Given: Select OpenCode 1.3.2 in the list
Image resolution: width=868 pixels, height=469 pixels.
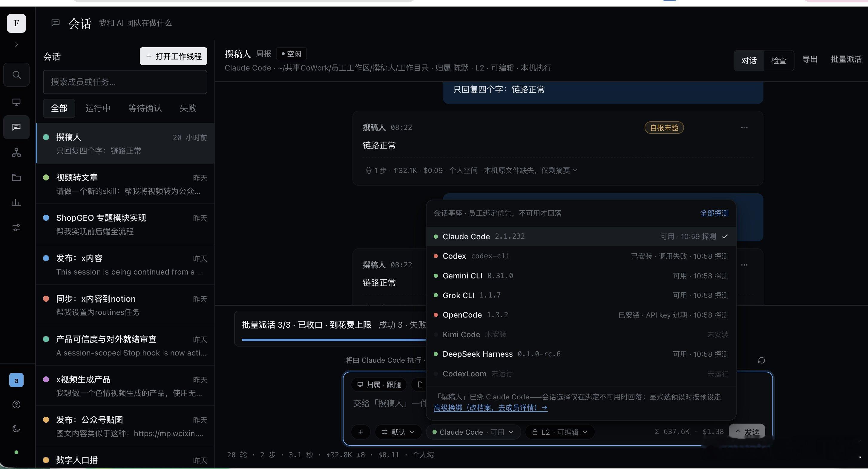Looking at the screenshot, I should (x=581, y=315).
